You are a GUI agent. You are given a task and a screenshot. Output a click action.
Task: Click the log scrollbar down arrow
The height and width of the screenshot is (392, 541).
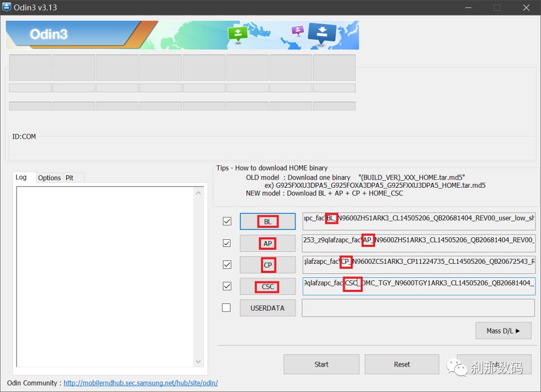pyautogui.click(x=198, y=361)
